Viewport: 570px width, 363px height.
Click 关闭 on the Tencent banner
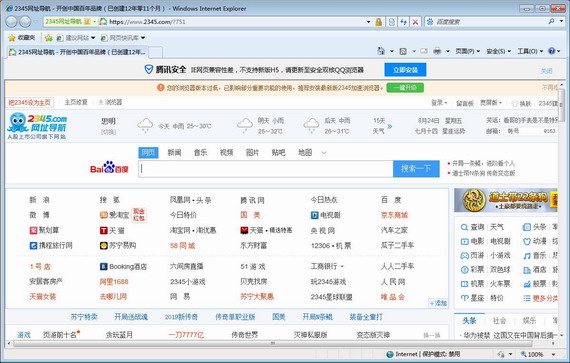pyautogui.click(x=547, y=71)
